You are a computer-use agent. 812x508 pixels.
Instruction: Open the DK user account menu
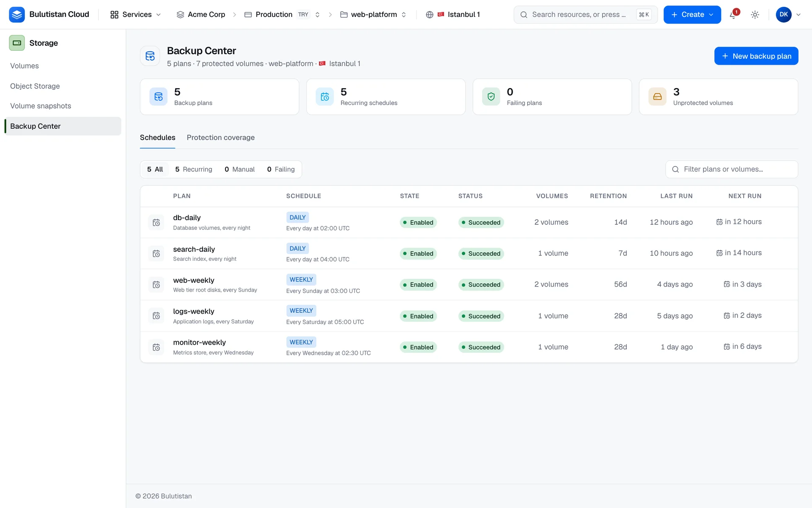(x=788, y=14)
